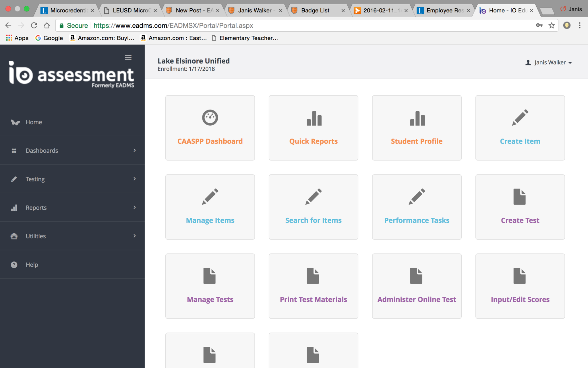
Task: Open Quick Reports bar chart tile
Action: pyautogui.click(x=313, y=128)
